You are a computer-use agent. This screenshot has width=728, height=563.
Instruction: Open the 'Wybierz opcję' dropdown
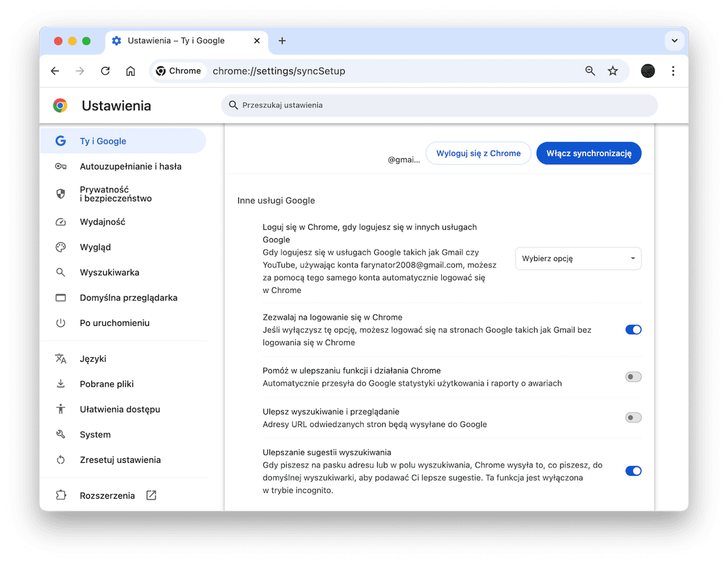[x=578, y=259]
